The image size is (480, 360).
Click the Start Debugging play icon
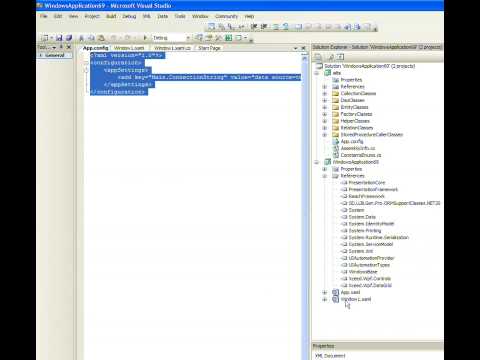(145, 38)
